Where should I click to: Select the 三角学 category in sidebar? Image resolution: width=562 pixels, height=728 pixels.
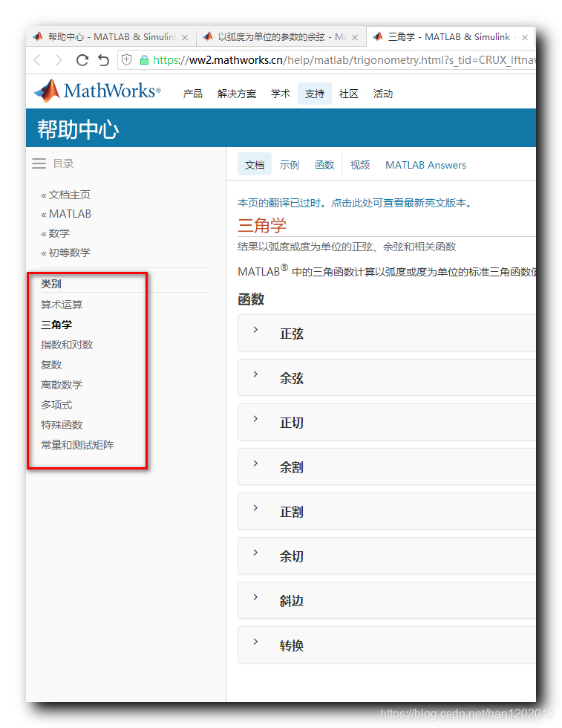[56, 325]
